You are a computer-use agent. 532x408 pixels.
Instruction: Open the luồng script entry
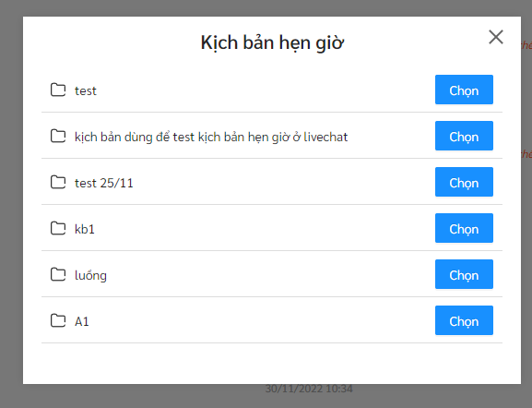tap(90, 275)
